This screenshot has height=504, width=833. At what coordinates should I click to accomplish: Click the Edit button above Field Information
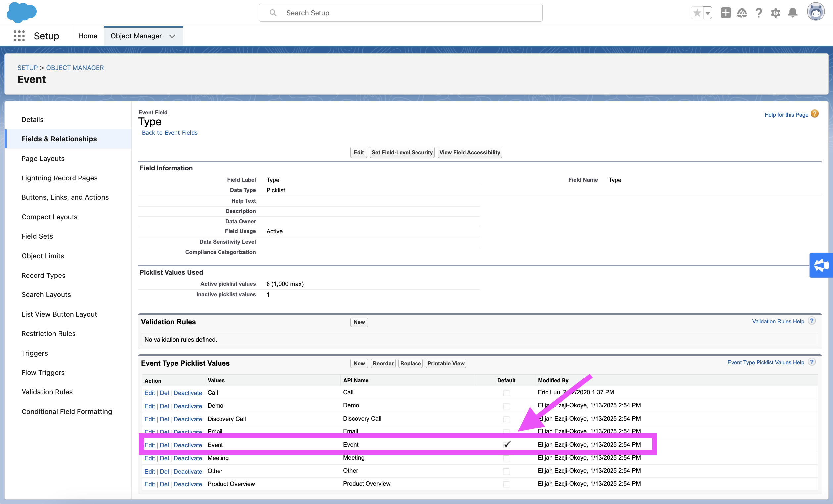[x=358, y=152]
